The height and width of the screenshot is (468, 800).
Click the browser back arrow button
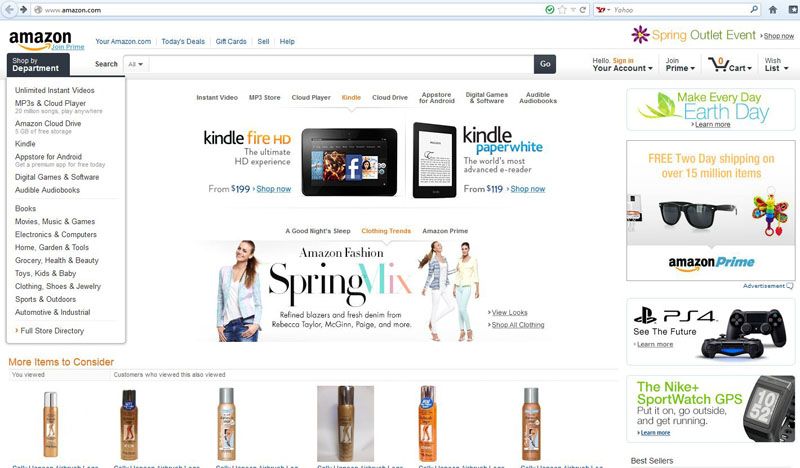coord(9,9)
